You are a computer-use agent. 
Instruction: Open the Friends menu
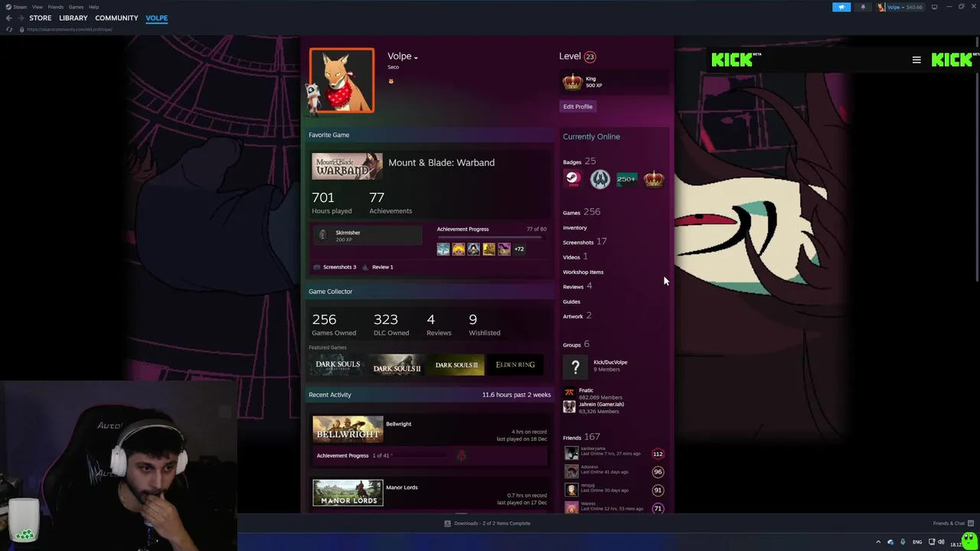pyautogui.click(x=56, y=7)
